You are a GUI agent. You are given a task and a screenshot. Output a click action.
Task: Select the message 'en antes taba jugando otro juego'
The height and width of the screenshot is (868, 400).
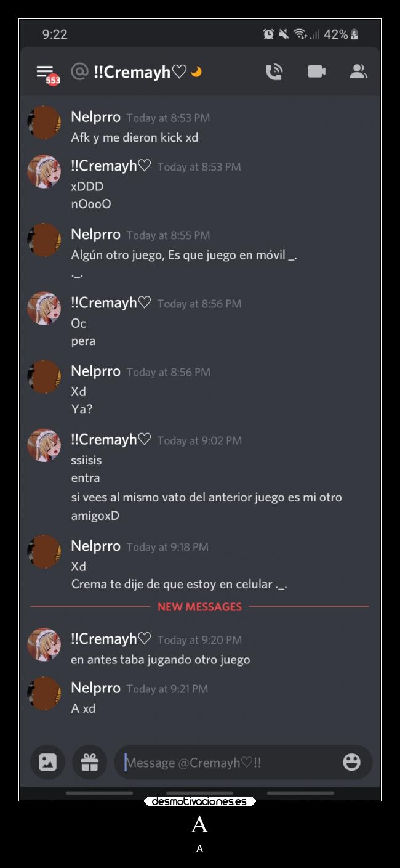click(x=161, y=660)
